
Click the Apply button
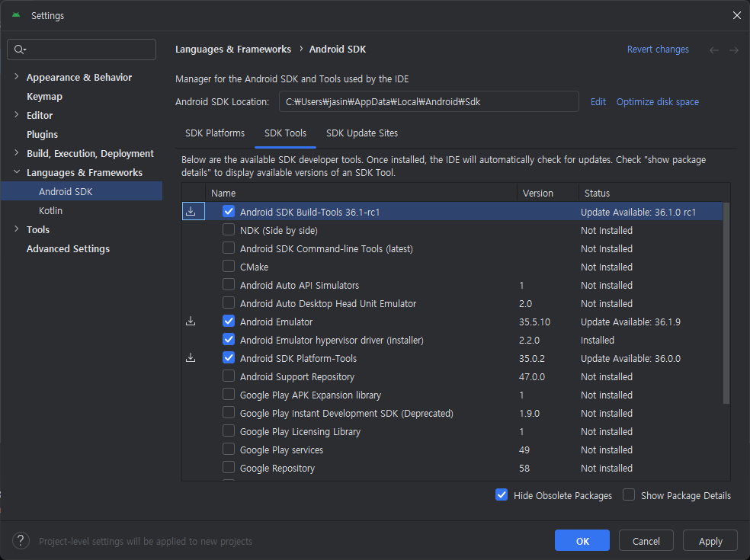(710, 540)
